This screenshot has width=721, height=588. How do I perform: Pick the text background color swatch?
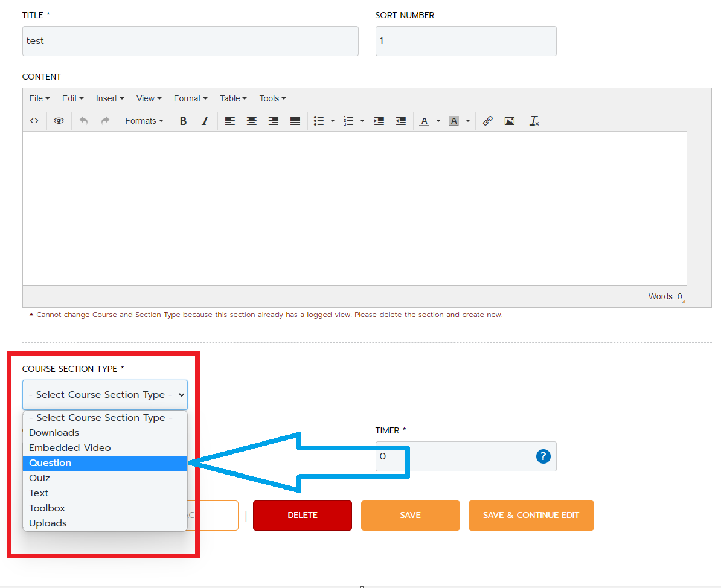click(x=453, y=121)
